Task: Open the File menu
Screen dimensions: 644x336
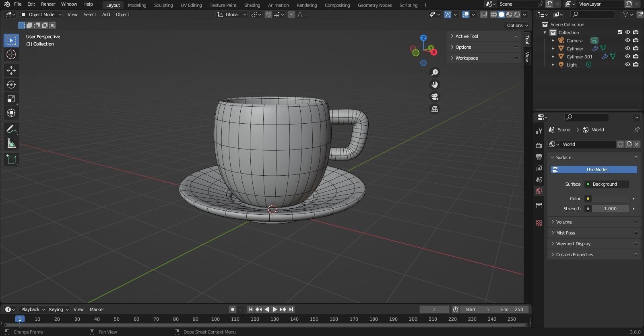Action: click(x=18, y=4)
